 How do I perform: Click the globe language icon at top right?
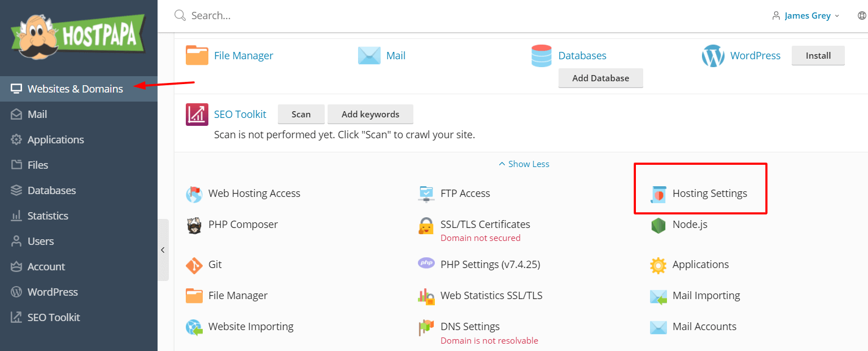(862, 16)
